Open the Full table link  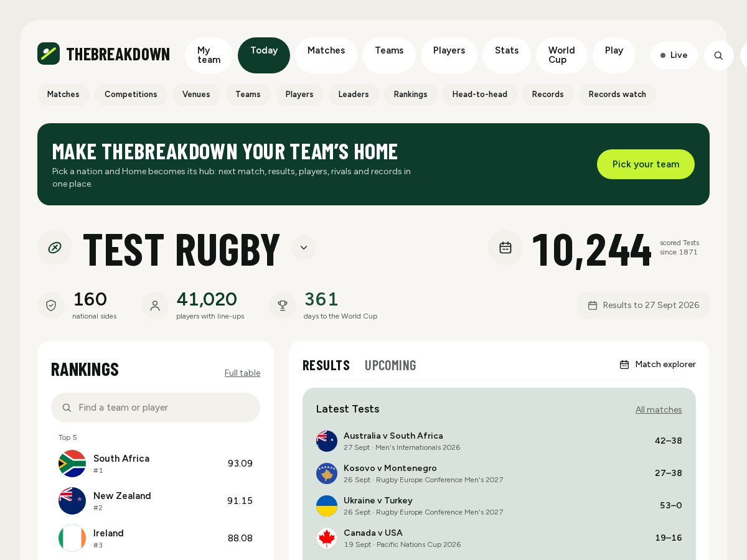tap(242, 373)
